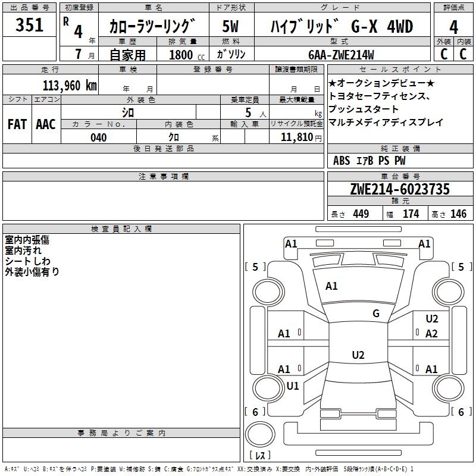Click the U1 mark on the diagram
The image size is (476, 476).
293,386
